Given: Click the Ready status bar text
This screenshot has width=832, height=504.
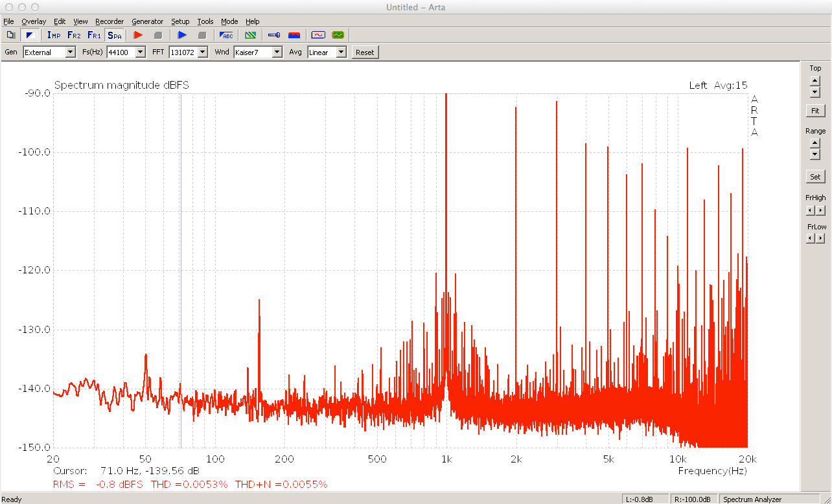Looking at the screenshot, I should [12, 499].
